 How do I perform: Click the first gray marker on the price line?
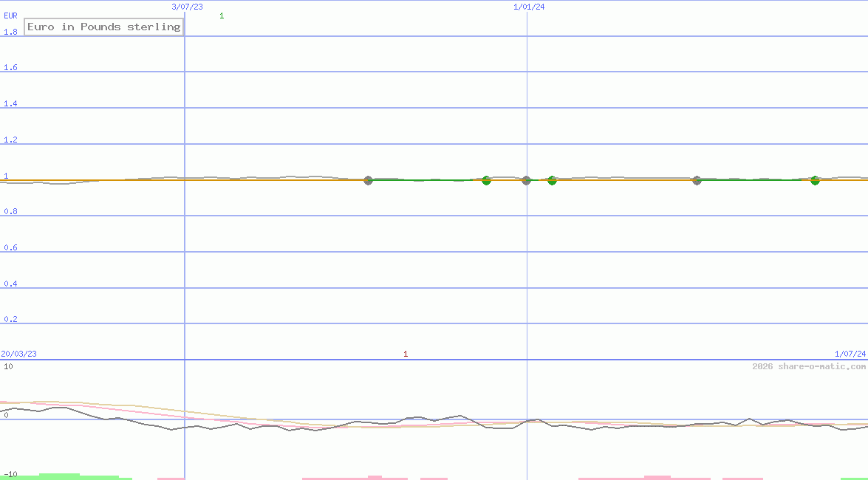coord(369,180)
